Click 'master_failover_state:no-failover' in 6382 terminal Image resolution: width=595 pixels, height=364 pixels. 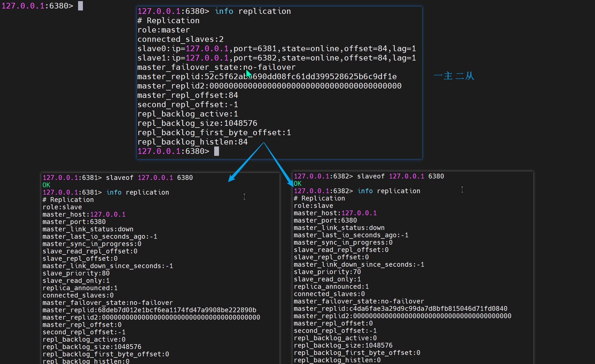[359, 301]
